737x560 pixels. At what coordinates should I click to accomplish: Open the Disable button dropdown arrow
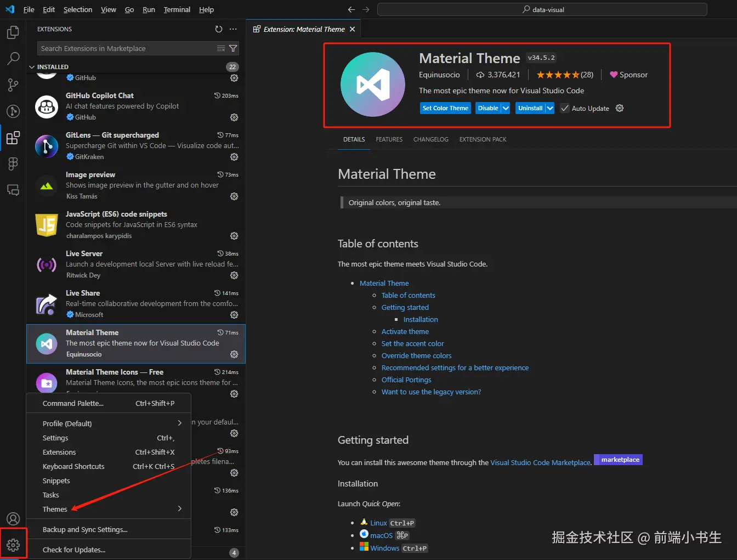(x=506, y=108)
